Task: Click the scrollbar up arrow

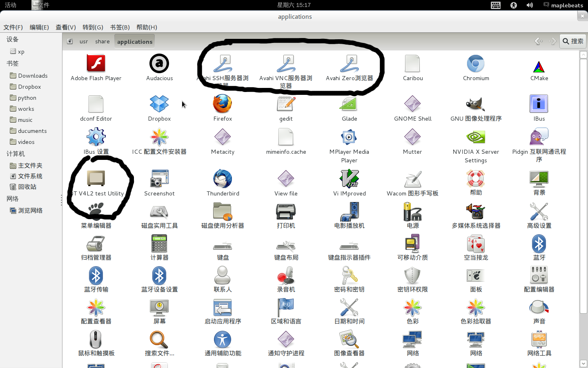Action: click(583, 55)
